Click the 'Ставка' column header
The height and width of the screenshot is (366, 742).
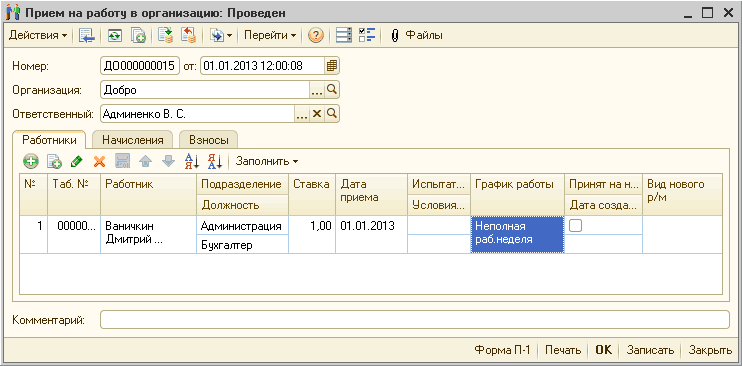[312, 194]
